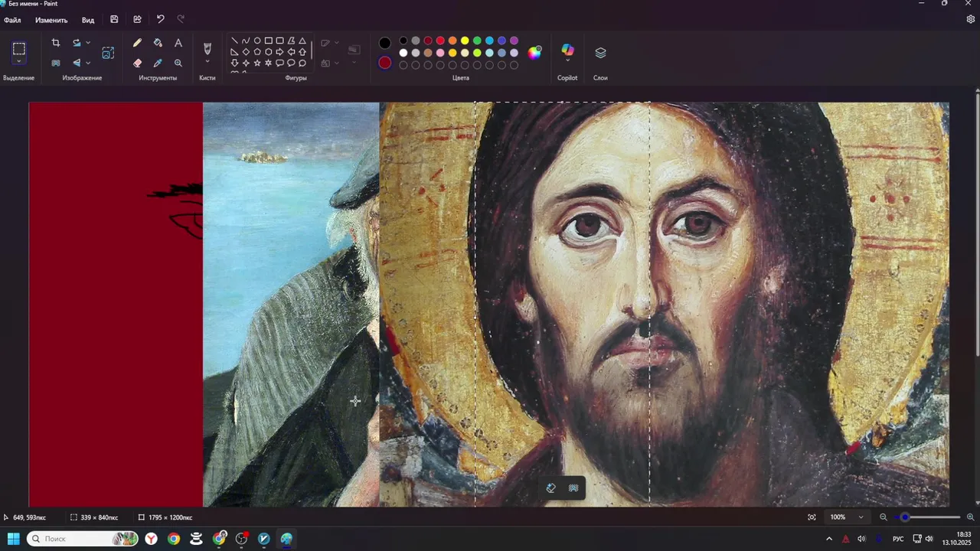Open the Вид menu
Image resolution: width=980 pixels, height=551 pixels.
point(88,20)
